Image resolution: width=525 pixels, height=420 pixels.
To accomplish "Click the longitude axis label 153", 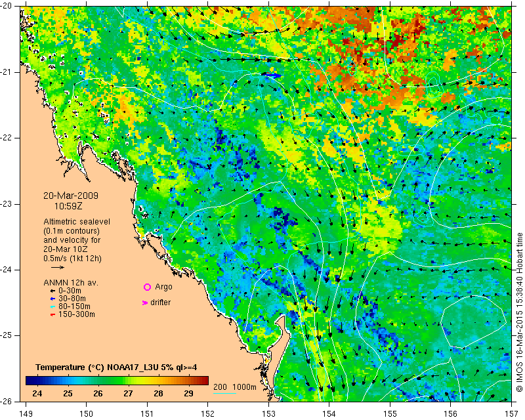I will (268, 414).
